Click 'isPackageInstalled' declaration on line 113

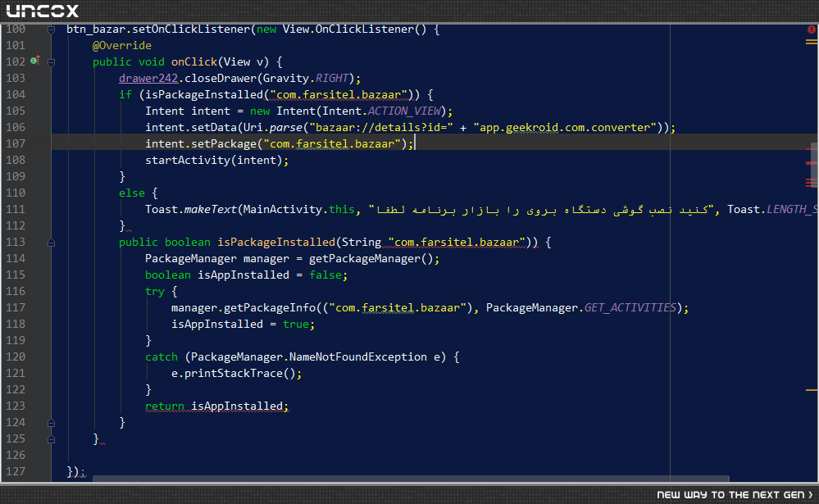[x=275, y=242]
